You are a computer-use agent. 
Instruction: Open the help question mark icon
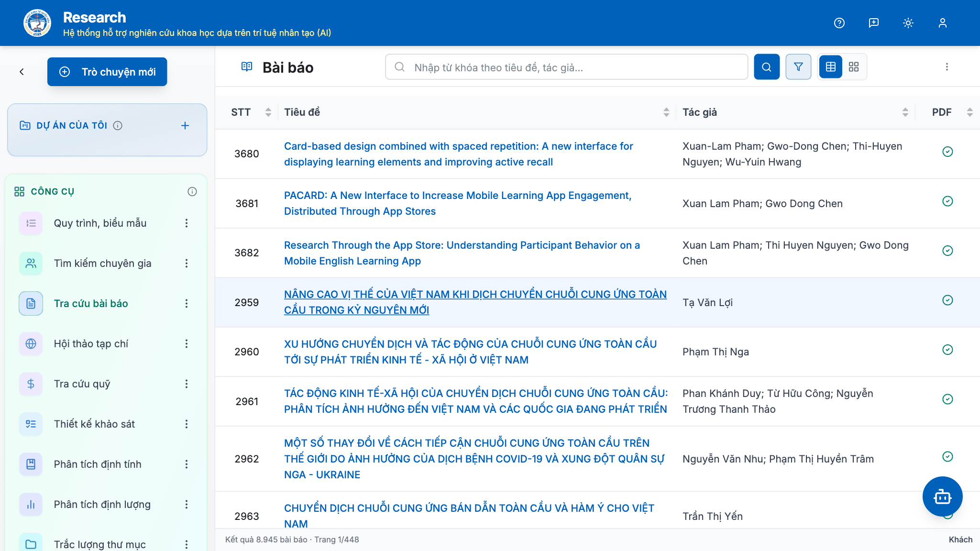(x=839, y=23)
